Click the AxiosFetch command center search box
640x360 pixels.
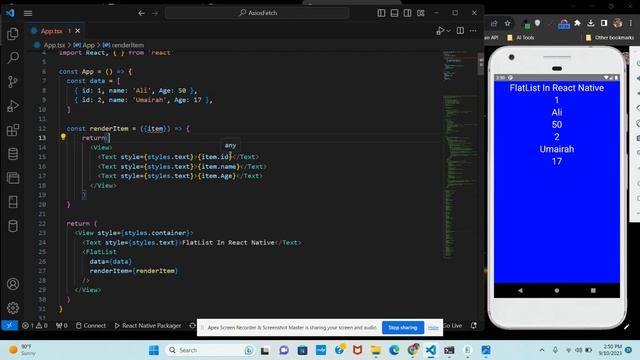257,13
